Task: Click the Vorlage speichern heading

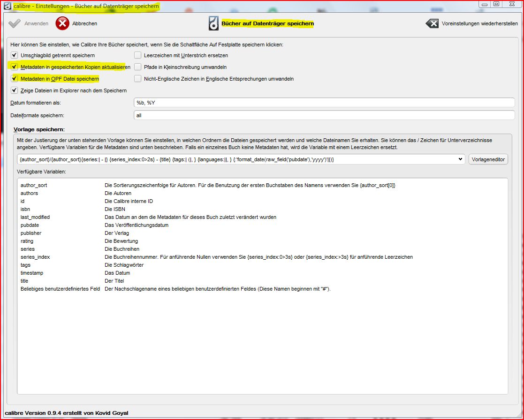Action: tap(39, 129)
